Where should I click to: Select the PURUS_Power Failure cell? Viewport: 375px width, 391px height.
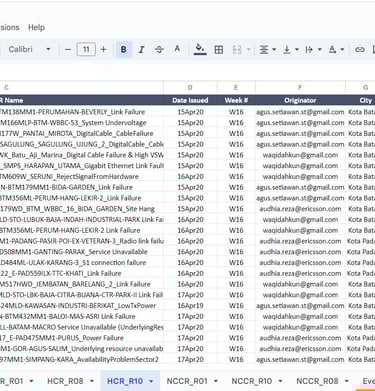82,338
